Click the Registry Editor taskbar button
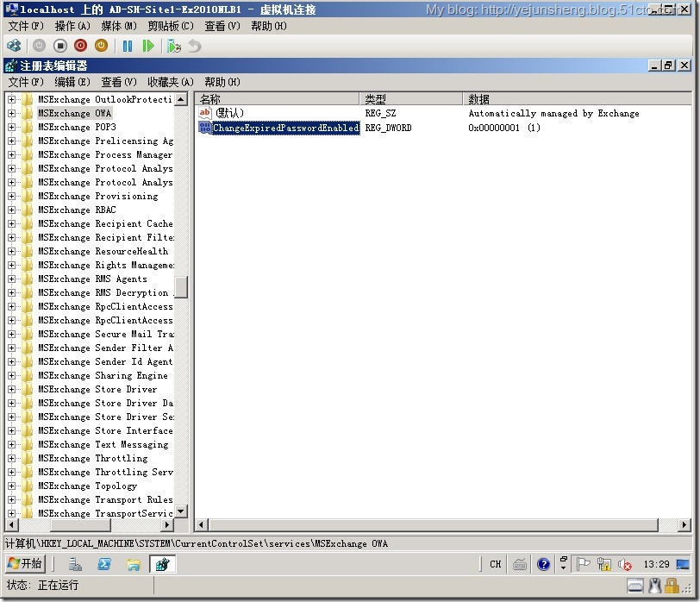Screen dimensions: 700x602 pyautogui.click(x=162, y=565)
